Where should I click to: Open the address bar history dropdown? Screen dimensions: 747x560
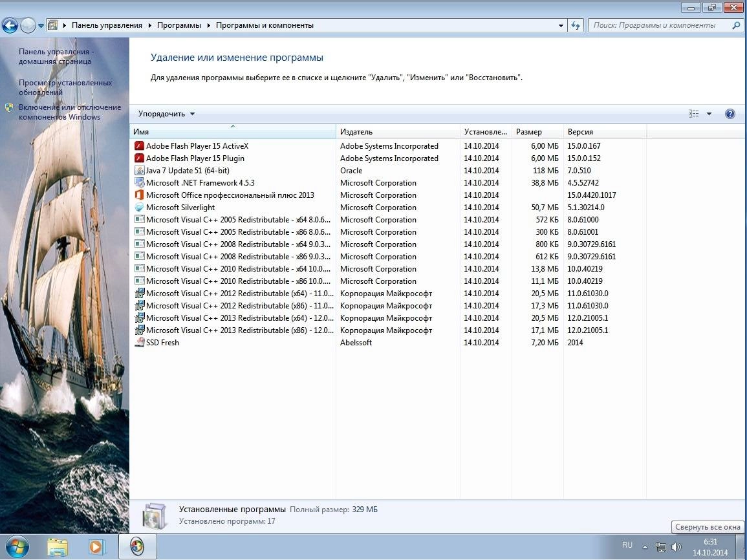561,25
